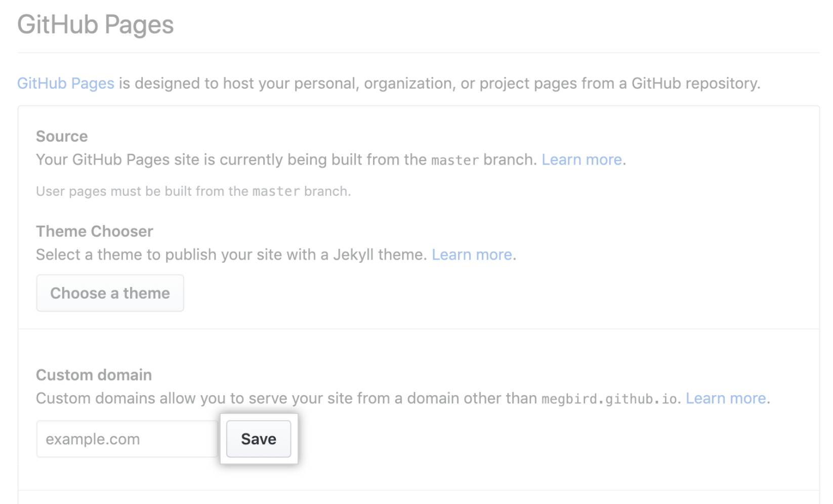Image resolution: width=833 pixels, height=504 pixels.
Task: Open Learn more link under Theme Chooser
Action: click(x=472, y=255)
